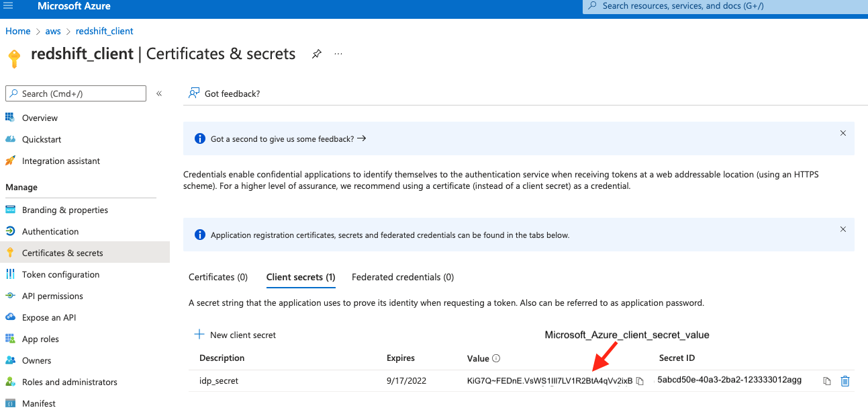Open Overview in the sidebar

[40, 118]
